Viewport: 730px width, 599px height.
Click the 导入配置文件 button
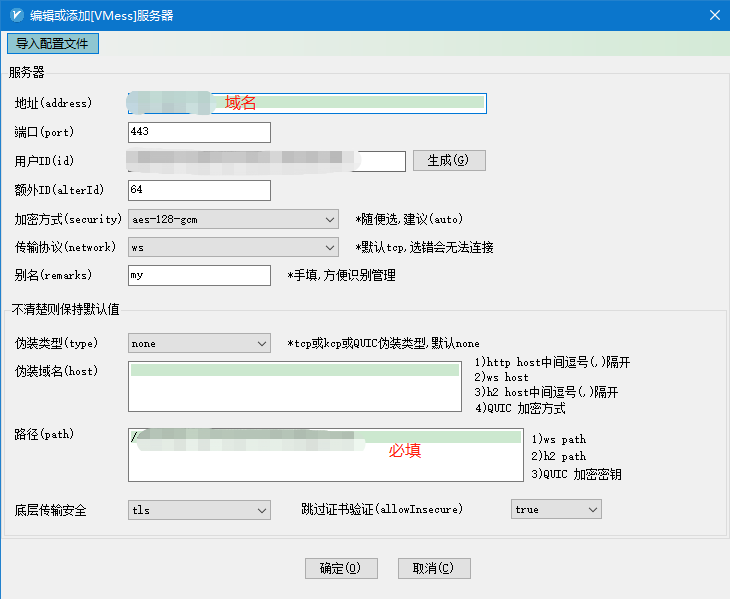tap(53, 44)
